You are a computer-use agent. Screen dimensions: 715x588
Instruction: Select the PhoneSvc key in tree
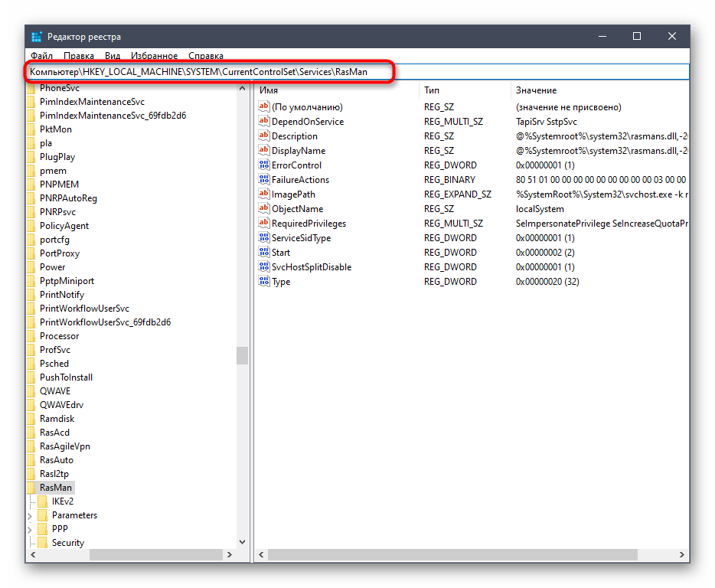coord(59,88)
